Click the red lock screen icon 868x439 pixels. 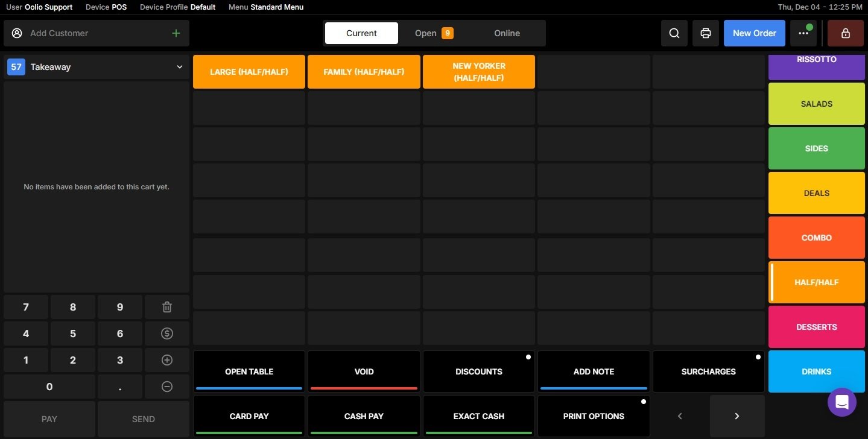[845, 33]
